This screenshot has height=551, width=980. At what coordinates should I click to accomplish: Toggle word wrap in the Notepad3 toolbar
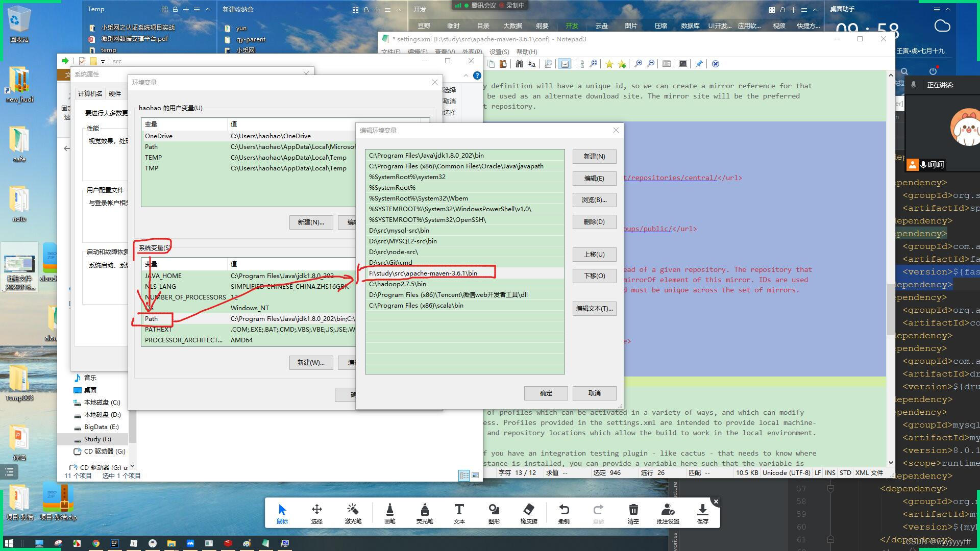pyautogui.click(x=565, y=64)
